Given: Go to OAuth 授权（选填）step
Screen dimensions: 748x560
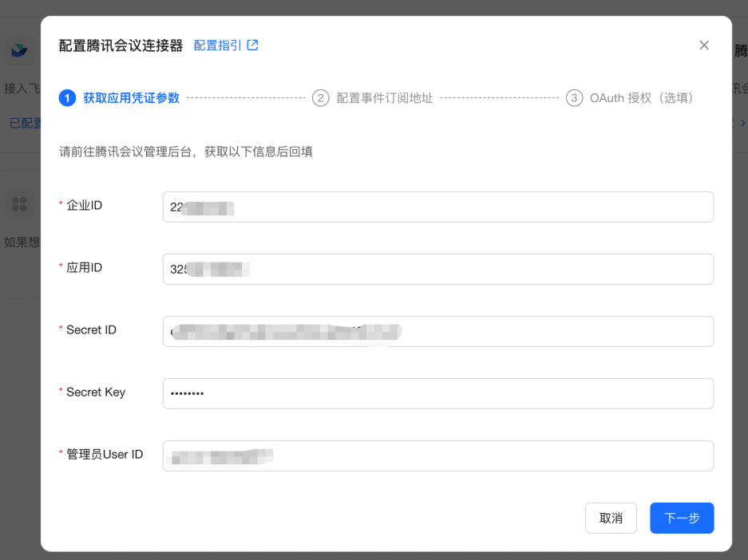Looking at the screenshot, I should [641, 98].
